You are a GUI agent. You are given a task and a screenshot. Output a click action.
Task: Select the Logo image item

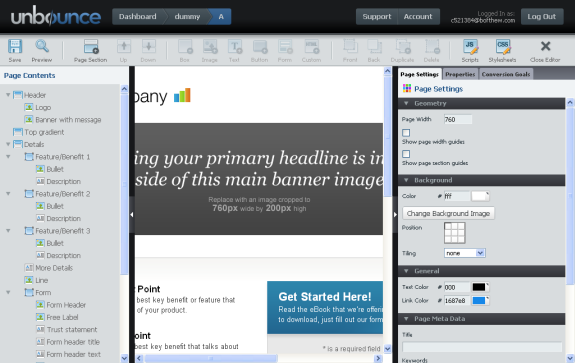point(38,107)
